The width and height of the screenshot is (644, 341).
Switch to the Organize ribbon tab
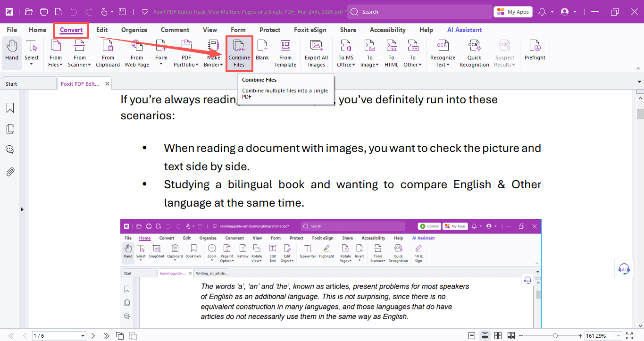pyautogui.click(x=134, y=30)
